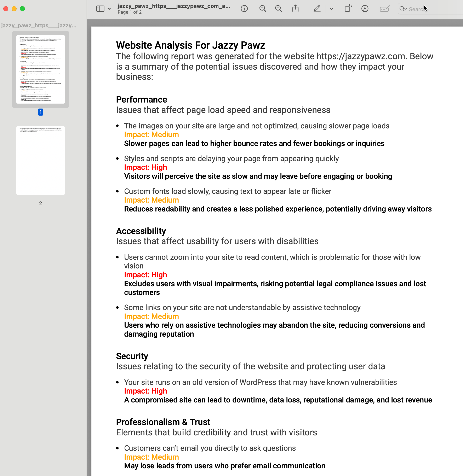Click 'Styles and scripts are delaying' line
This screenshot has height=476, width=463.
coord(231,158)
